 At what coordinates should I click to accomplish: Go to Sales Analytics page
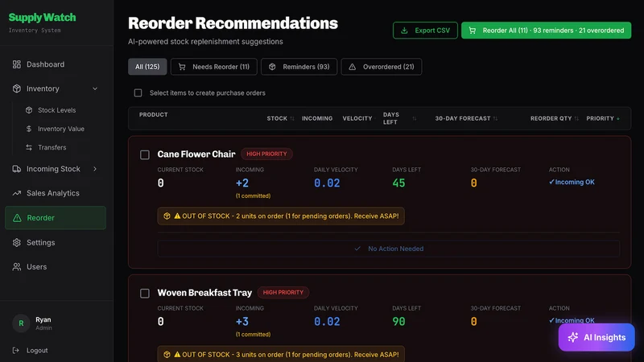coord(55,193)
